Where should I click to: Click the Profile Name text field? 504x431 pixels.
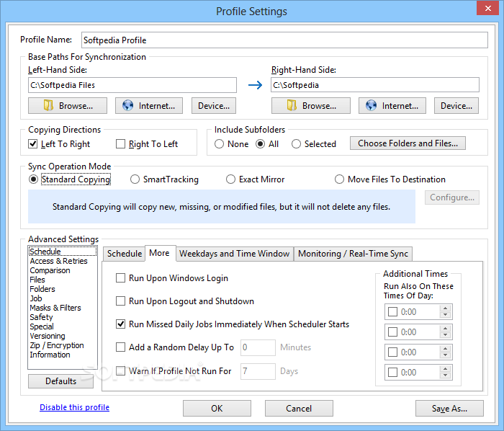click(x=284, y=40)
